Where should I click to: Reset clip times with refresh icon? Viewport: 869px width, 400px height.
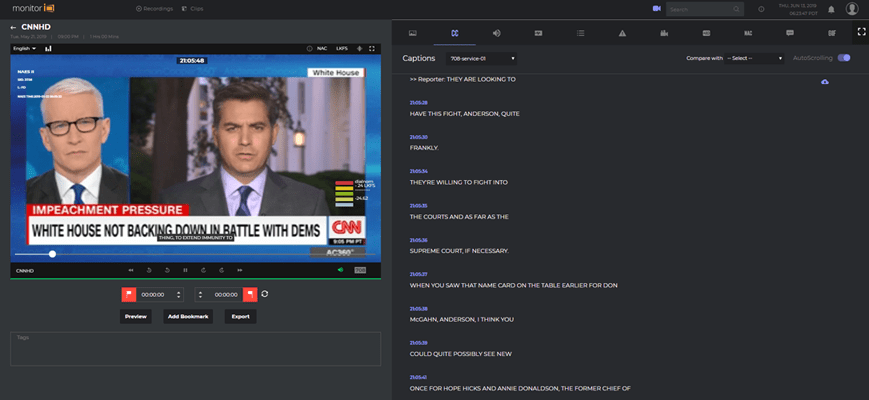click(264, 294)
